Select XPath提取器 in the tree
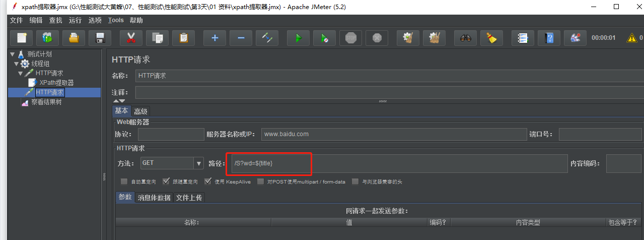Screen dimensions: 644x240 [56, 83]
